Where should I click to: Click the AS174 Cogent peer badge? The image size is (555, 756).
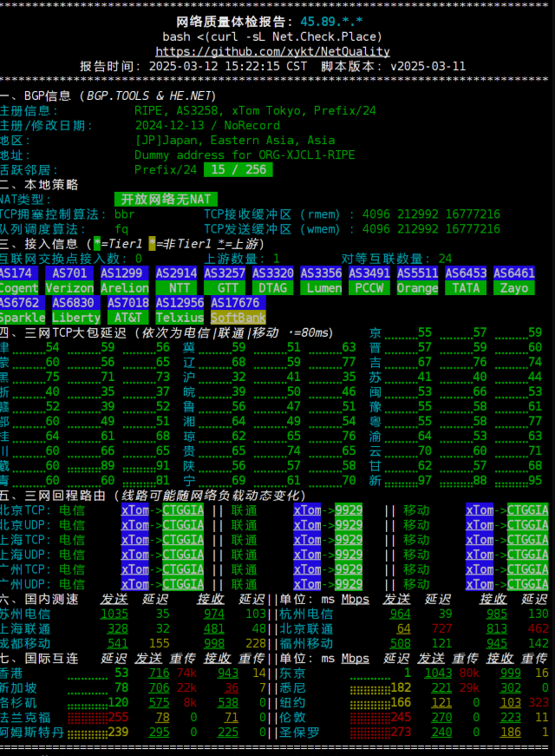(19, 280)
